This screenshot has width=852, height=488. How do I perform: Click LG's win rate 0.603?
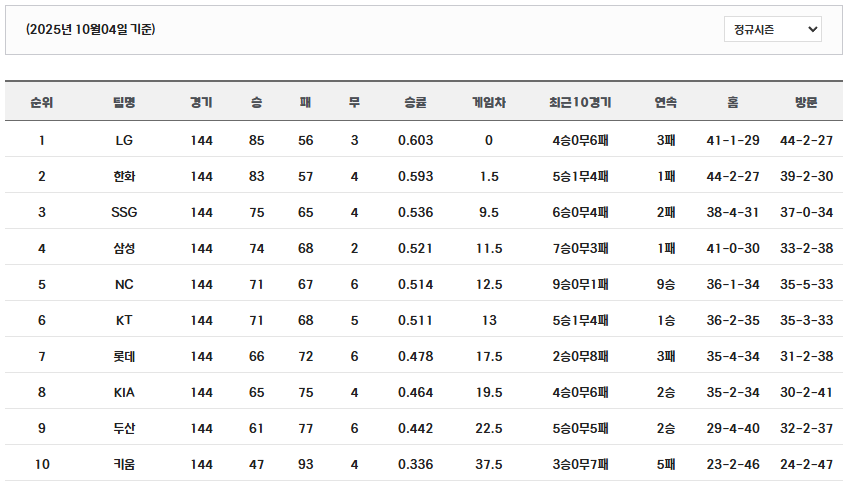(x=415, y=140)
